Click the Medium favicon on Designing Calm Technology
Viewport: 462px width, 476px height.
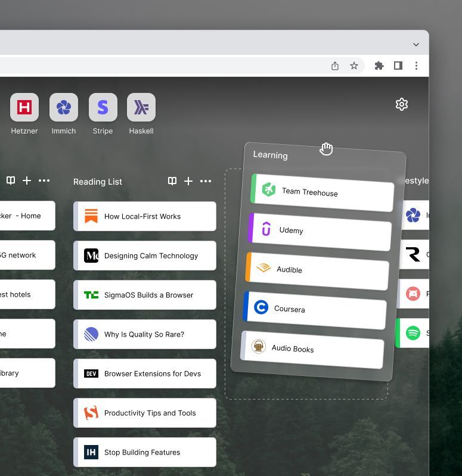point(91,256)
